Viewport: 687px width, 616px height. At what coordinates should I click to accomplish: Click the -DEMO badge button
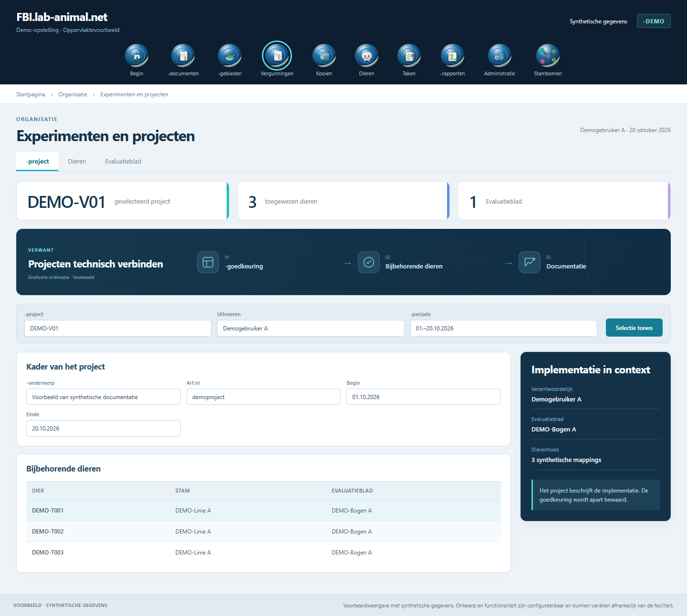[654, 21]
